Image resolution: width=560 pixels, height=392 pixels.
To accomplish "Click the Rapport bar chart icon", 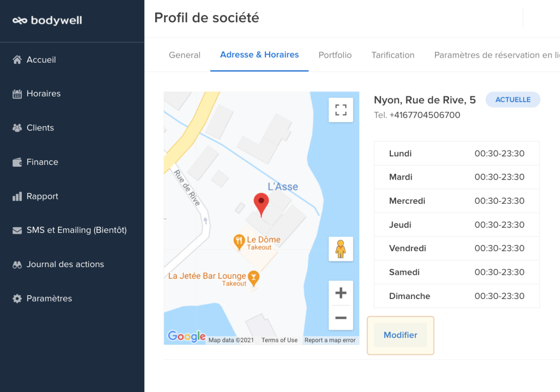I will [17, 196].
